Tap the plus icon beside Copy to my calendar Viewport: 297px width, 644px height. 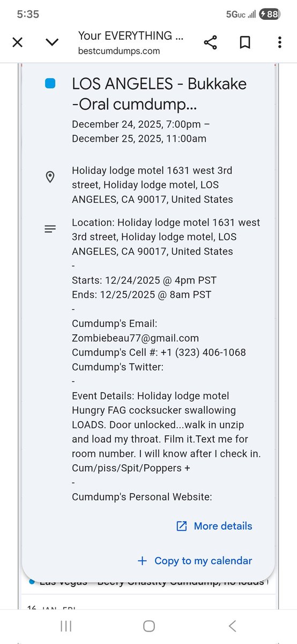142,560
